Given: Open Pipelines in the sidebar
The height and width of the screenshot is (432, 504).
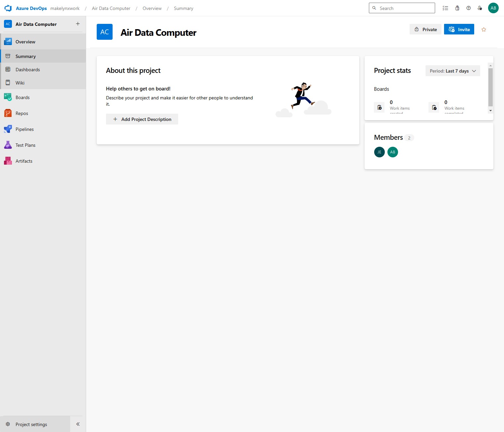Looking at the screenshot, I should 43,129.
